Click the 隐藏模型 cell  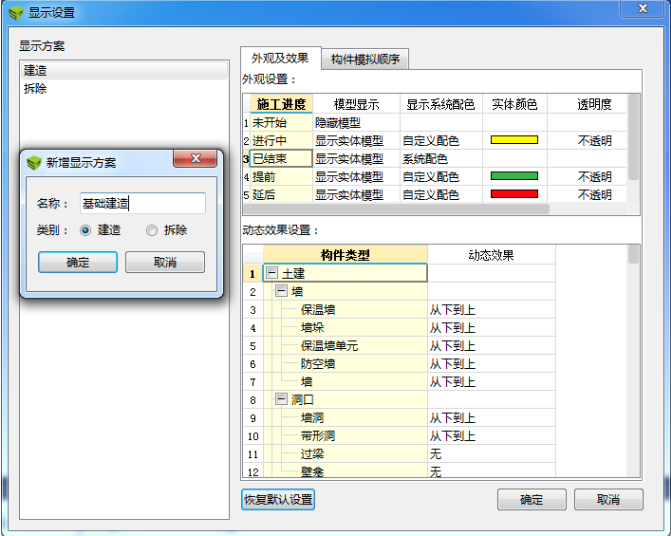(x=356, y=123)
